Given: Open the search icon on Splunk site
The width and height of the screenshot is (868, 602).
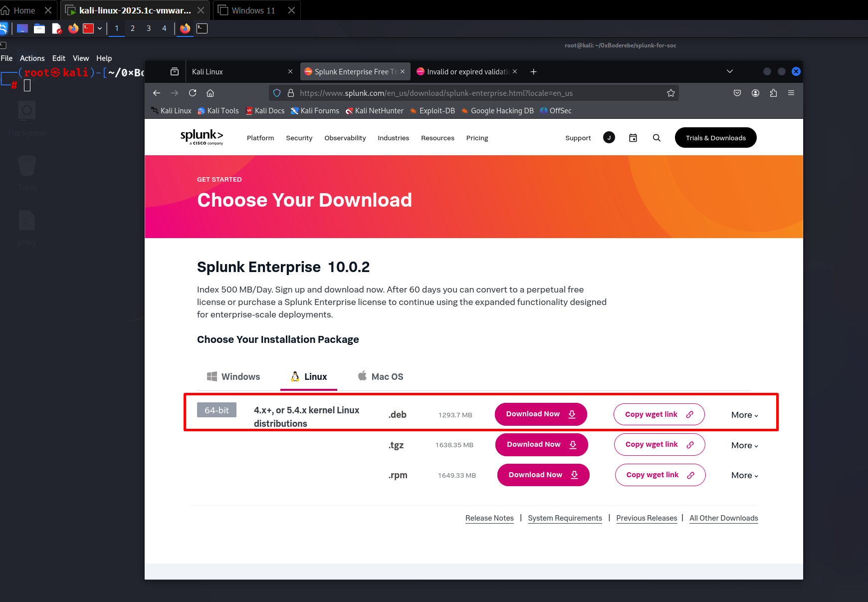Looking at the screenshot, I should (656, 138).
